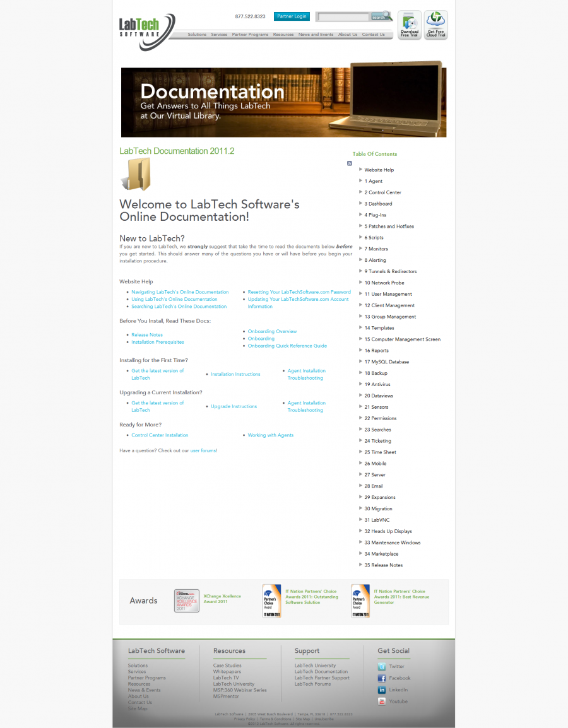568x728 pixels.
Task: Open the 3 Dashboard entry
Action: pos(379,203)
